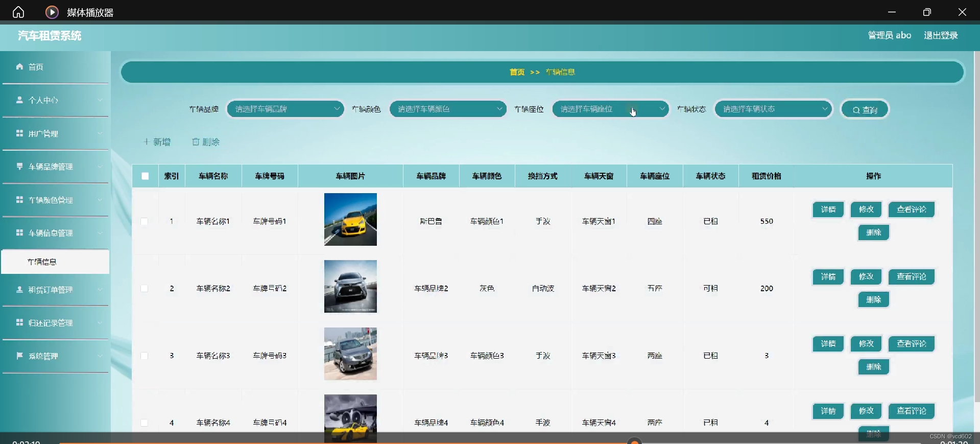Click the home icon in title bar
The image size is (980, 444).
point(18,12)
